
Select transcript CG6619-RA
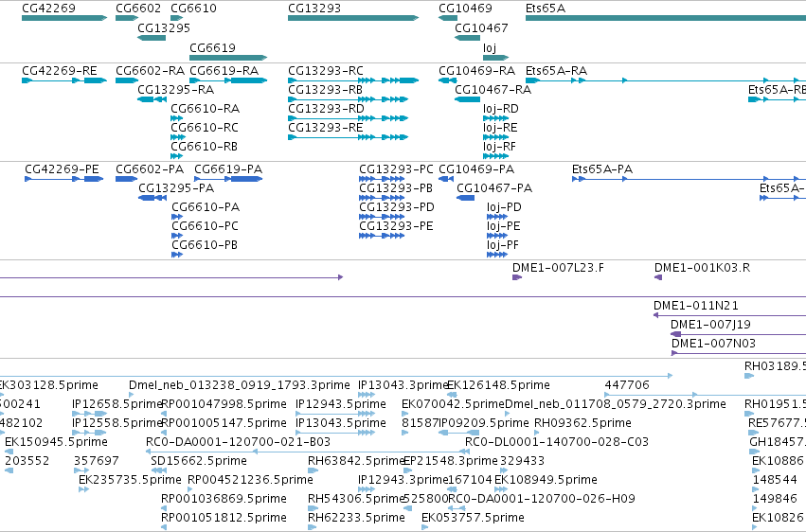coord(224,70)
